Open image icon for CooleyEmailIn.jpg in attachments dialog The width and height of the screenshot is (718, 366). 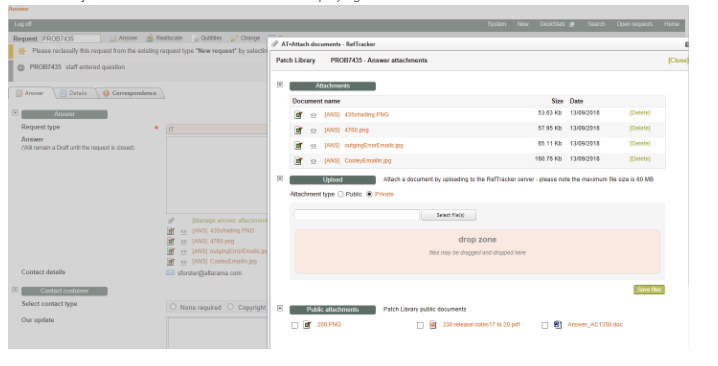pos(298,161)
